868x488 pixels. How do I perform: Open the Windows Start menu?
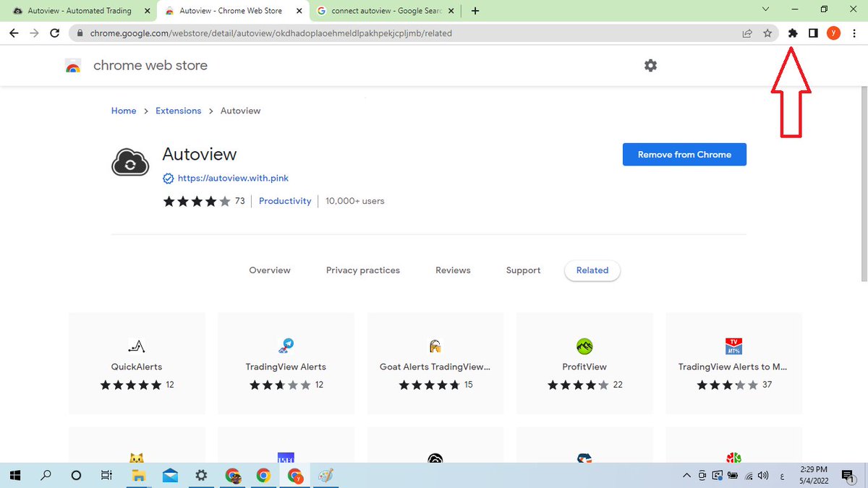[15, 475]
